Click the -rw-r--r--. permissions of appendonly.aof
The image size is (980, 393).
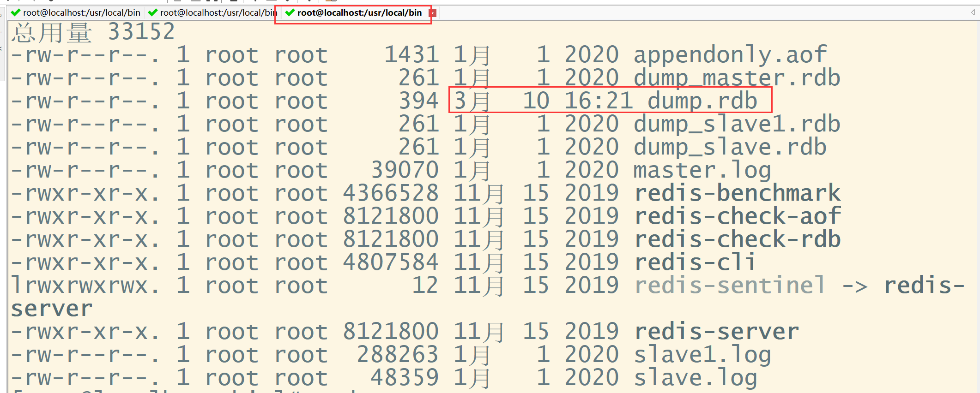tap(86, 55)
